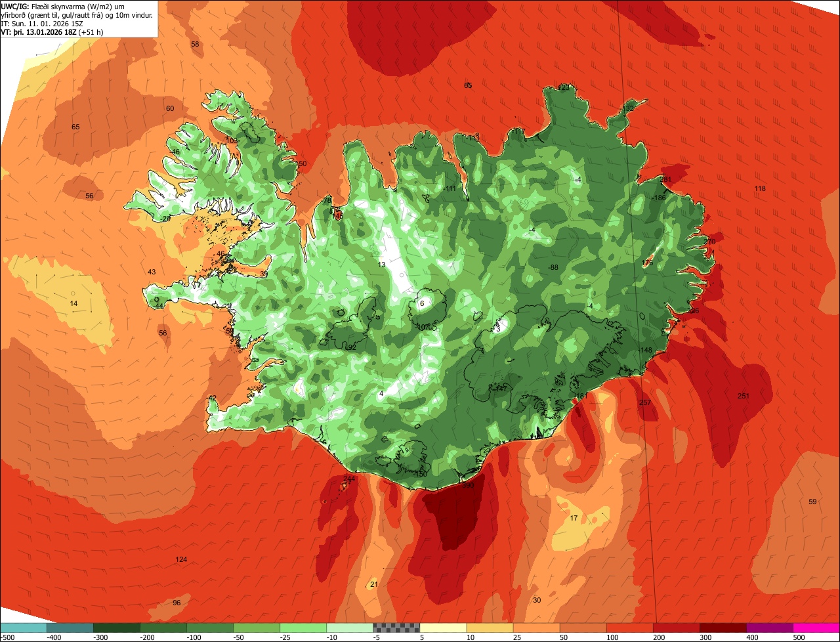840x642 pixels.
Task: Click the map value '43' off the west coast
Action: 152,272
